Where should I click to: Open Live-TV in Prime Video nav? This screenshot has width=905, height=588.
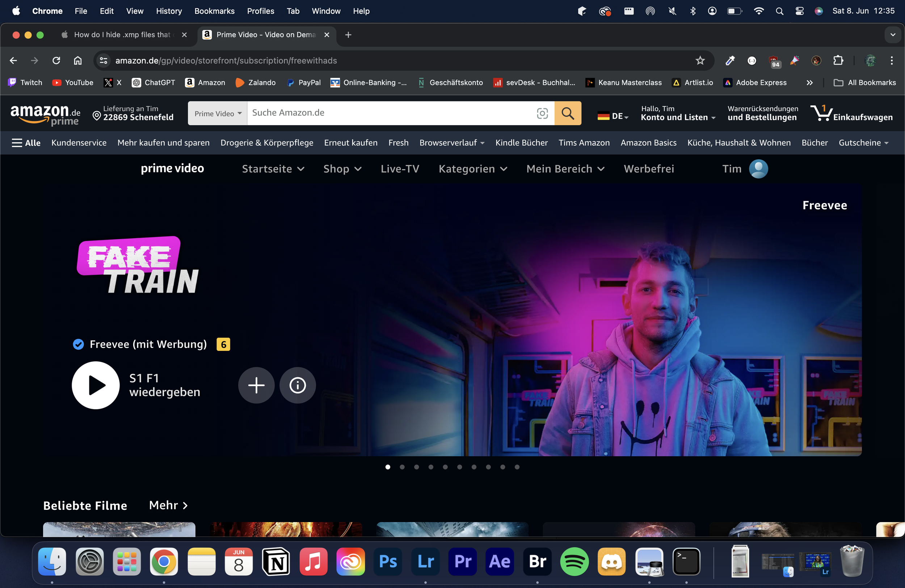[400, 168]
